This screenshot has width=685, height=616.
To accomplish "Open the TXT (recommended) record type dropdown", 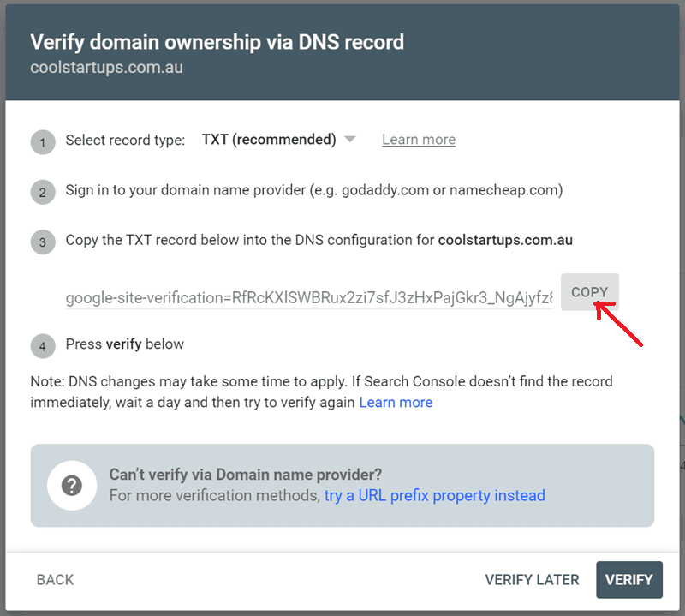I will (x=269, y=140).
